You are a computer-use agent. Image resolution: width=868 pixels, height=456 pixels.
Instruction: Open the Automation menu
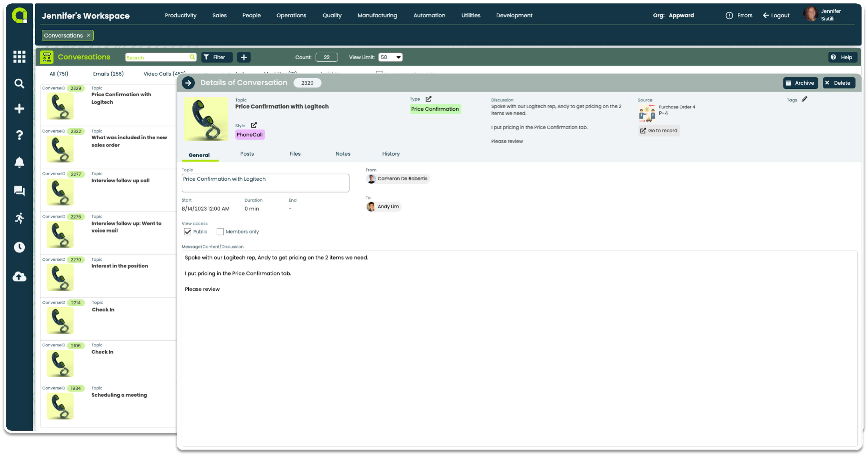point(429,15)
